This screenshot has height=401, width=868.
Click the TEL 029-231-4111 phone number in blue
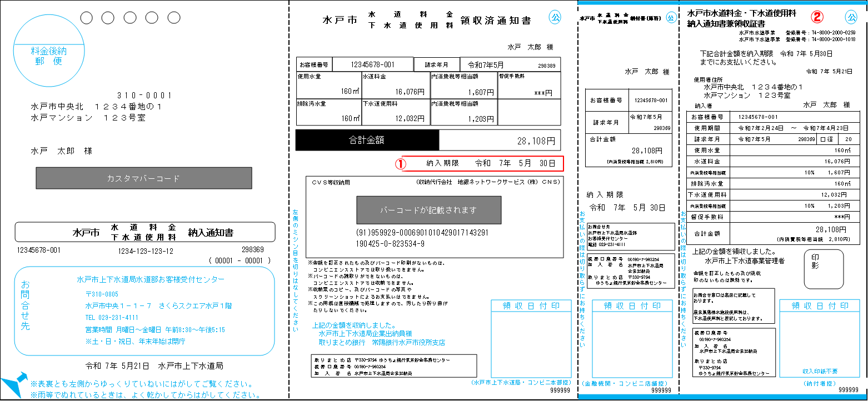click(112, 318)
